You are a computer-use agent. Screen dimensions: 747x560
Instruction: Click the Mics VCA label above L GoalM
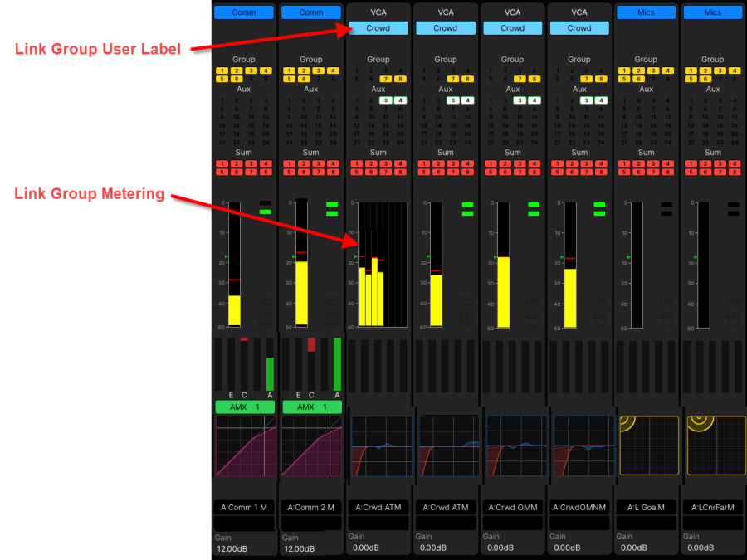click(646, 12)
